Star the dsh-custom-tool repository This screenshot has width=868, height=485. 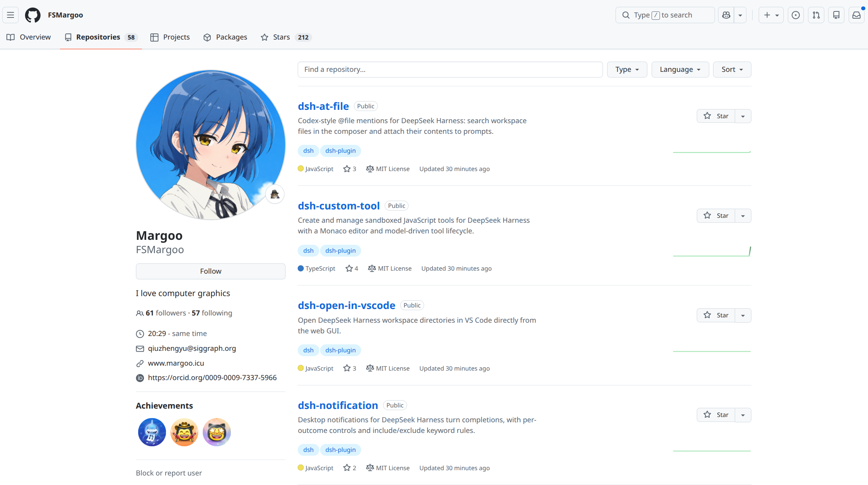click(716, 216)
